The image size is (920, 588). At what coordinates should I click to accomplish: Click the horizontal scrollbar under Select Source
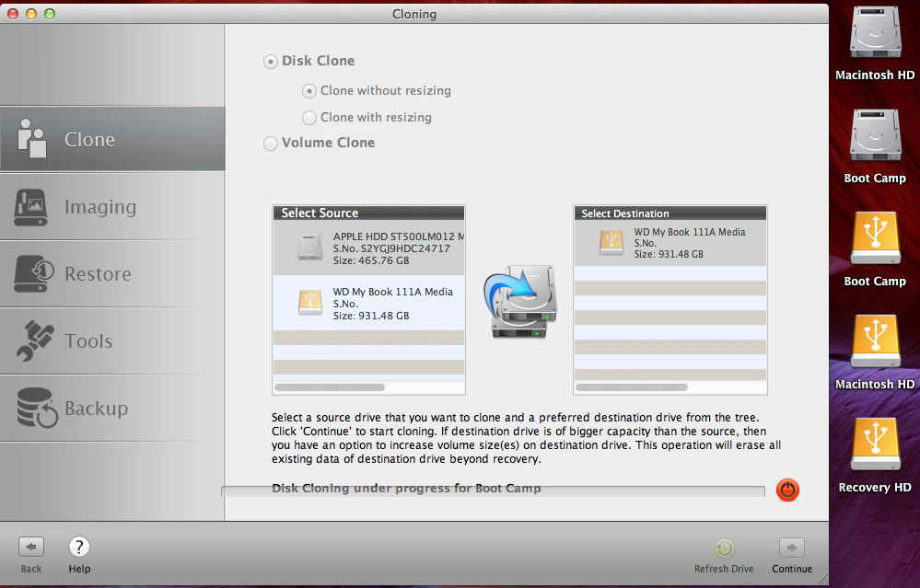coord(332,386)
